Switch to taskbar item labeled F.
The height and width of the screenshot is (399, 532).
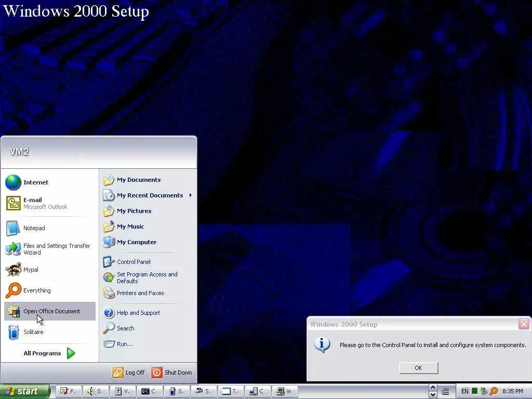tap(68, 392)
